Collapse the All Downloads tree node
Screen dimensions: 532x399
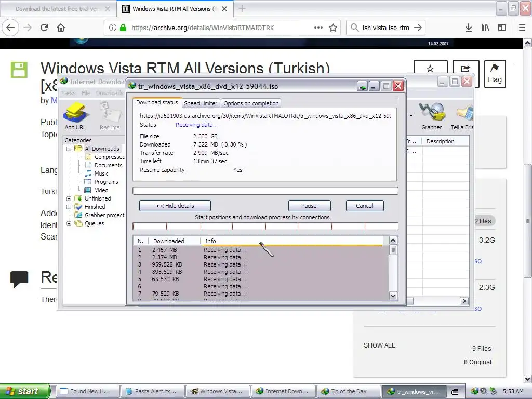click(69, 149)
